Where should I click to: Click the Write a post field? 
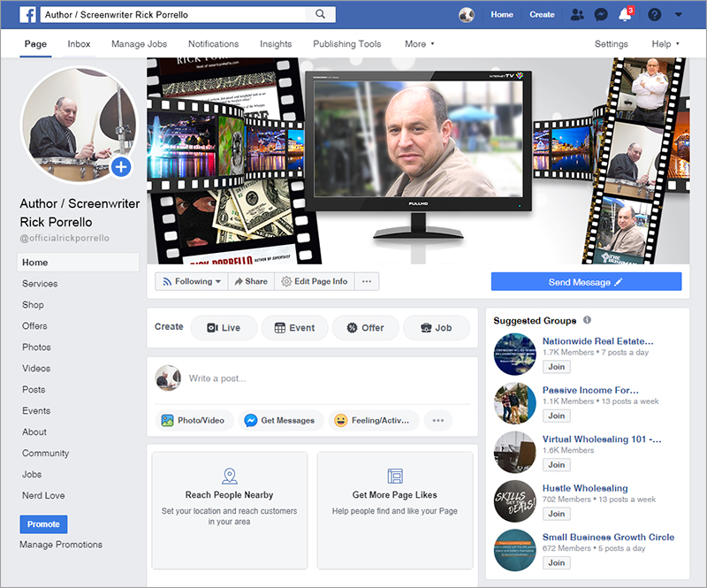coord(327,378)
